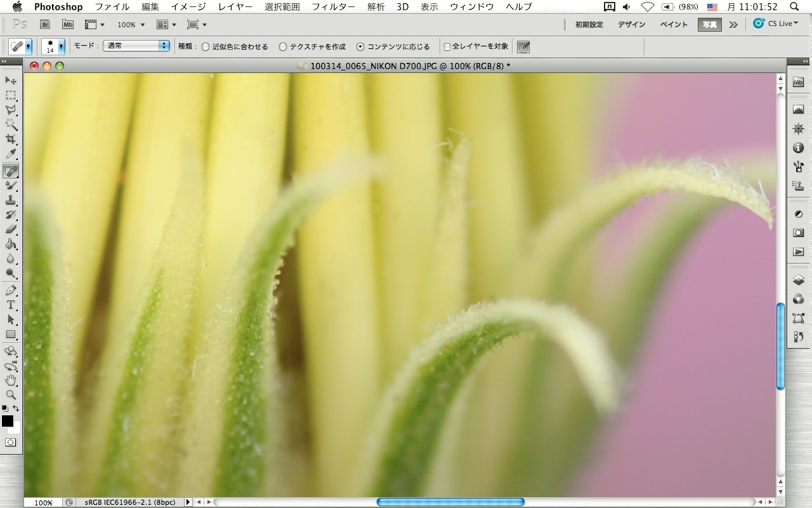812x508 pixels.
Task: Select the Horizontal Type tool
Action: click(11, 305)
